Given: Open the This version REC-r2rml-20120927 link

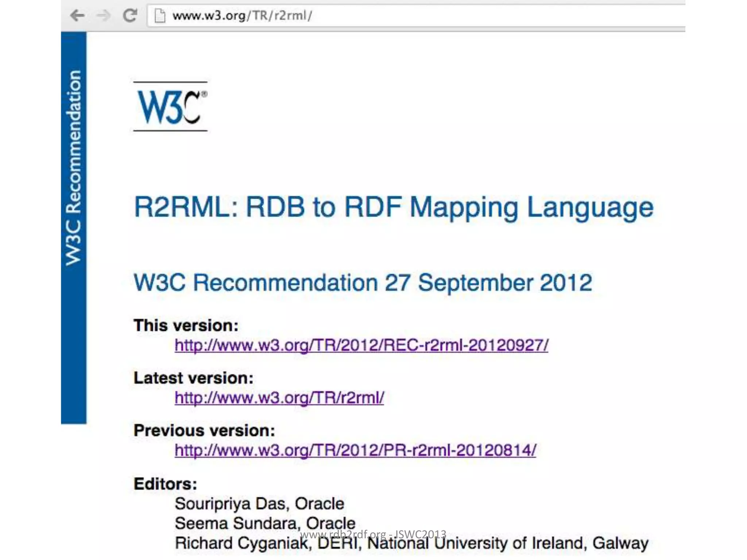Looking at the screenshot, I should tap(361, 345).
